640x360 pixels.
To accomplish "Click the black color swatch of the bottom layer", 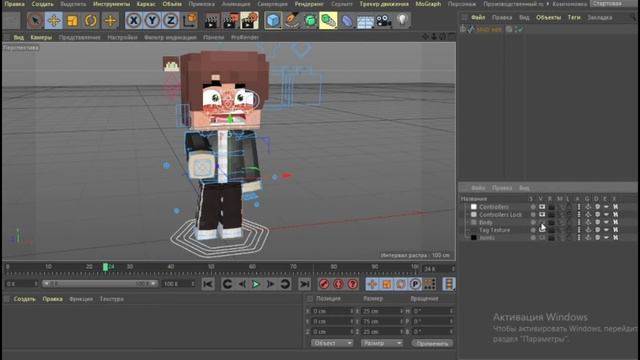I will point(473,238).
